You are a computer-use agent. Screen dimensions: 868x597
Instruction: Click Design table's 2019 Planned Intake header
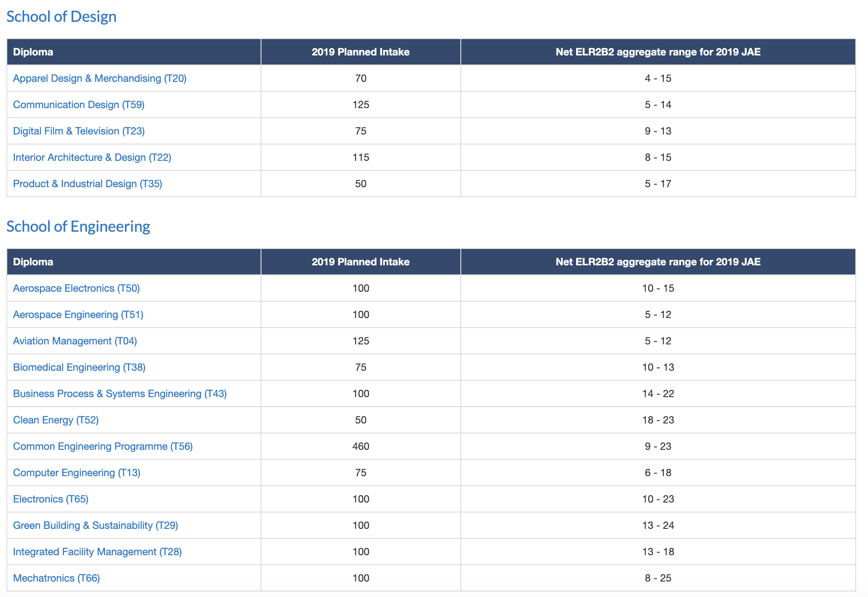(360, 52)
